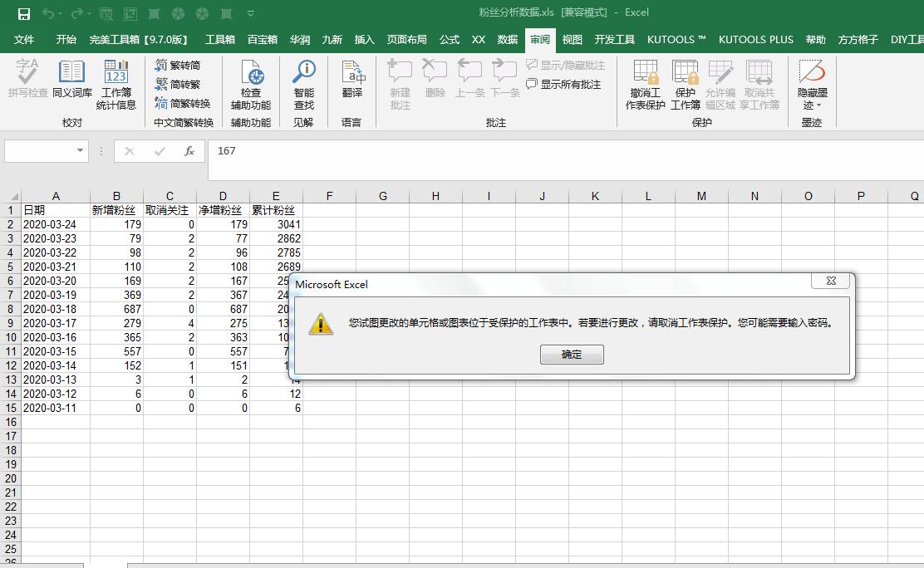The image size is (924, 568).
Task: Click 撤消工作表保护 to unprotect sheet
Action: [x=645, y=85]
